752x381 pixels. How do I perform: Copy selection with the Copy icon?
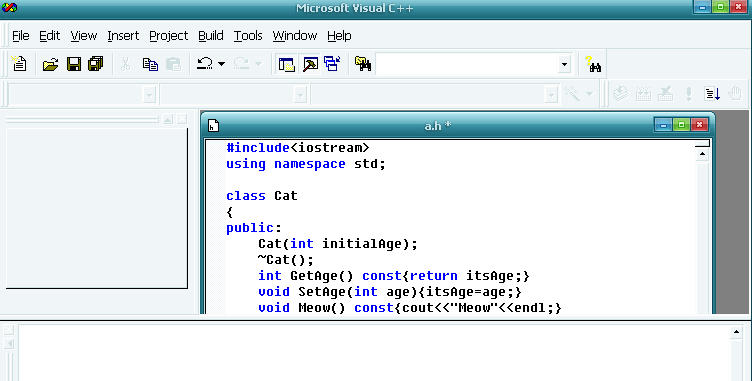click(150, 64)
